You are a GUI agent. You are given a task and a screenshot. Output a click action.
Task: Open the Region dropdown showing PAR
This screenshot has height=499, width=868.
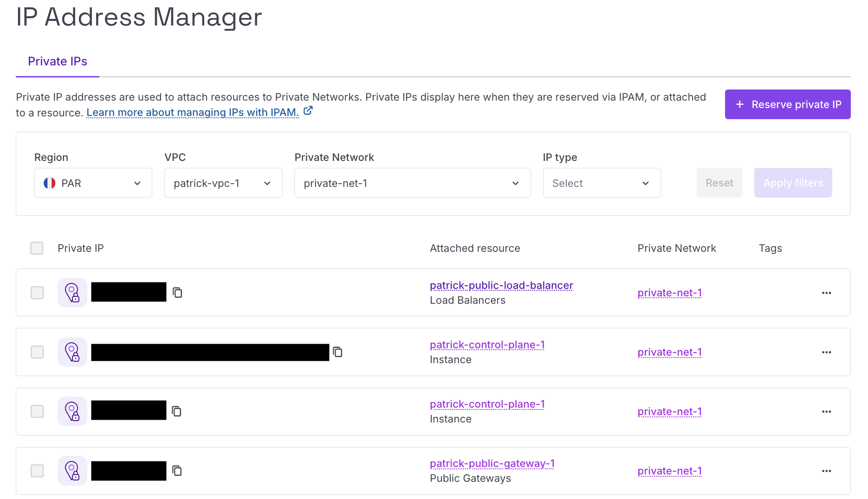93,183
